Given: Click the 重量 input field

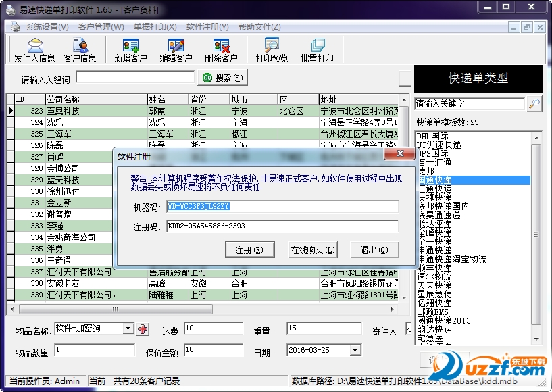Looking at the screenshot, I should (324, 328).
